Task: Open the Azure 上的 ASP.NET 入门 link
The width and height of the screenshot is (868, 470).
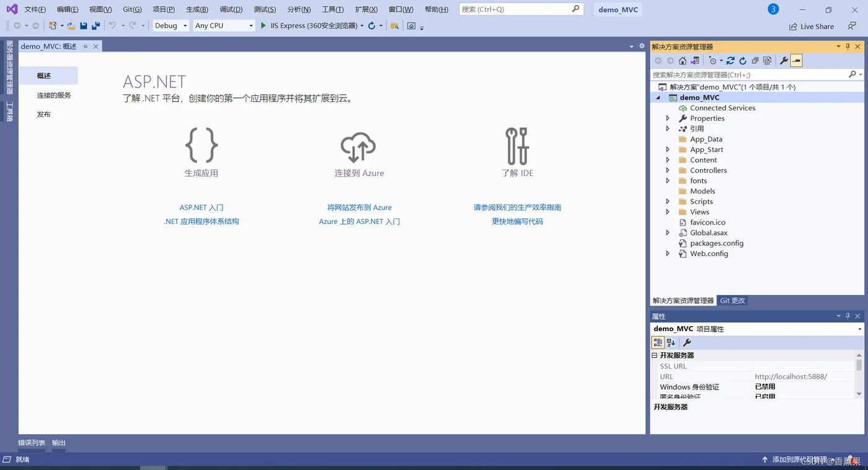Action: click(x=360, y=221)
